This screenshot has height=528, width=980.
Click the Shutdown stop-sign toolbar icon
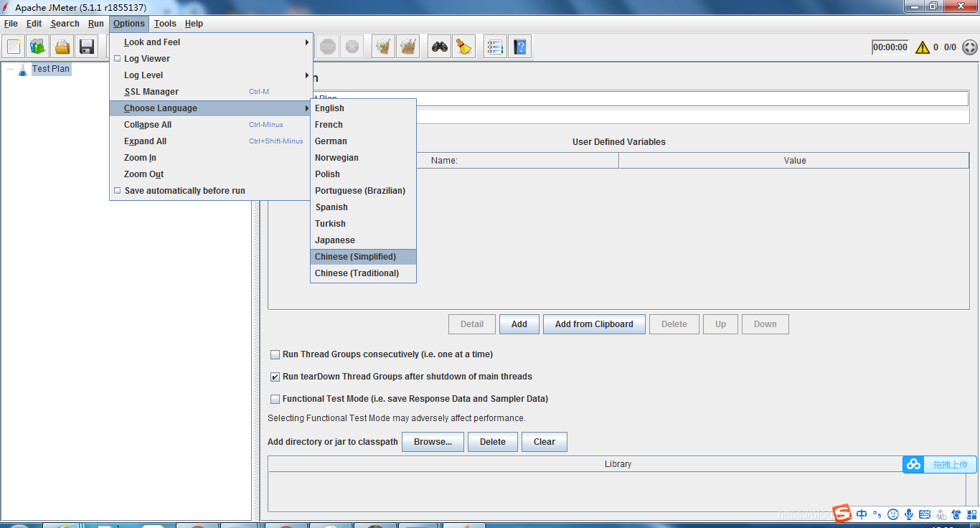click(328, 47)
